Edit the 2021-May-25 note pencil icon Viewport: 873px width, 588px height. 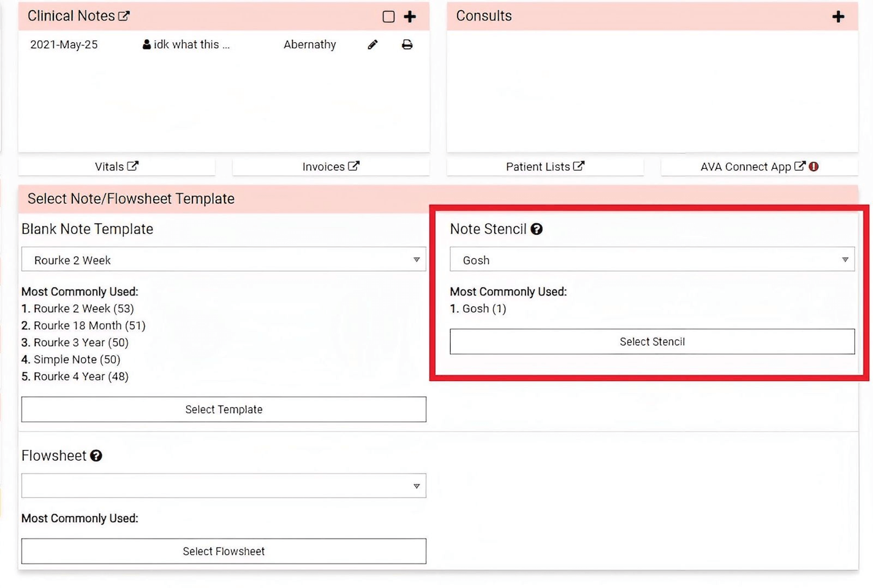pos(372,45)
